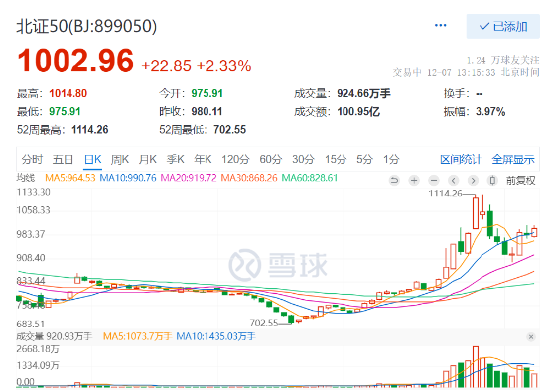
Task: Click the 702.55 low marker on chart
Action: [x=264, y=322]
